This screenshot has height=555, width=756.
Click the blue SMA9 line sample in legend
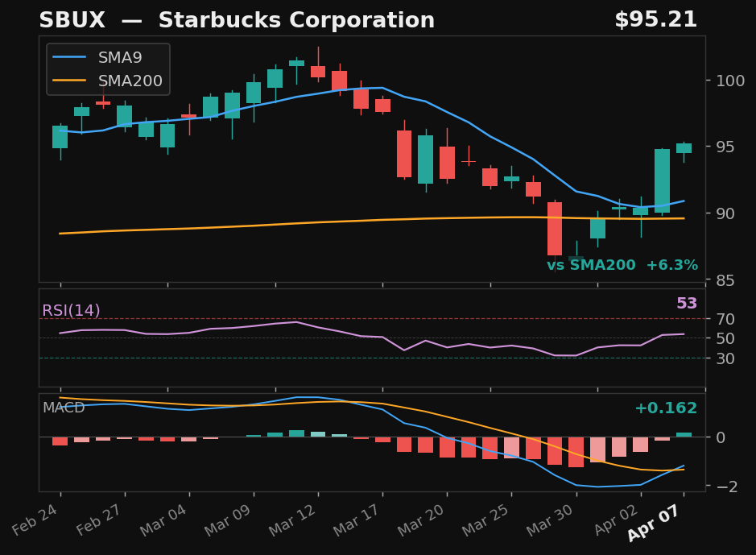click(x=69, y=58)
